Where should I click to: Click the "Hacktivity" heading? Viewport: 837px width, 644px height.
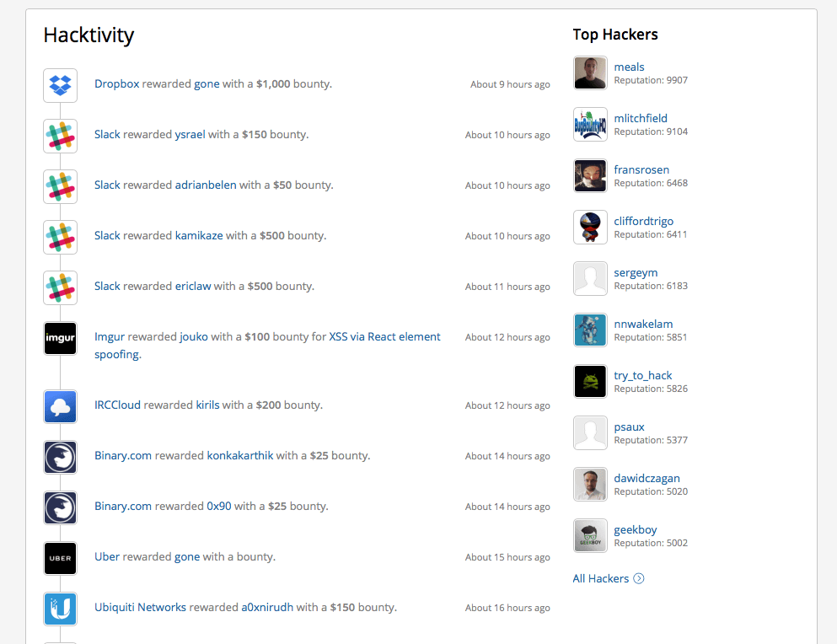pyautogui.click(x=89, y=35)
